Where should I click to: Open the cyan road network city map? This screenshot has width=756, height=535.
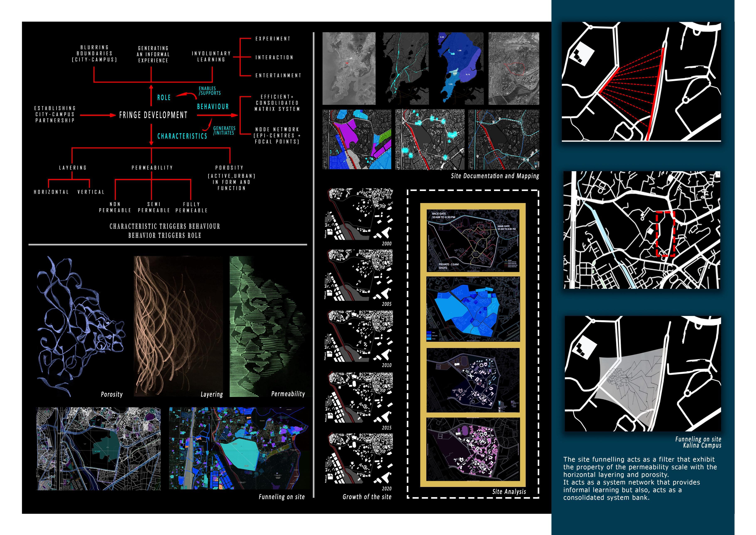pyautogui.click(x=405, y=68)
